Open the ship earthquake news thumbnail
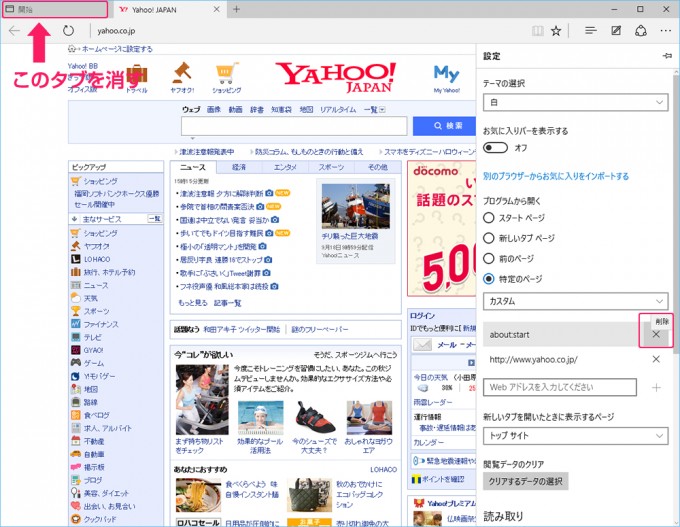 pos(356,206)
